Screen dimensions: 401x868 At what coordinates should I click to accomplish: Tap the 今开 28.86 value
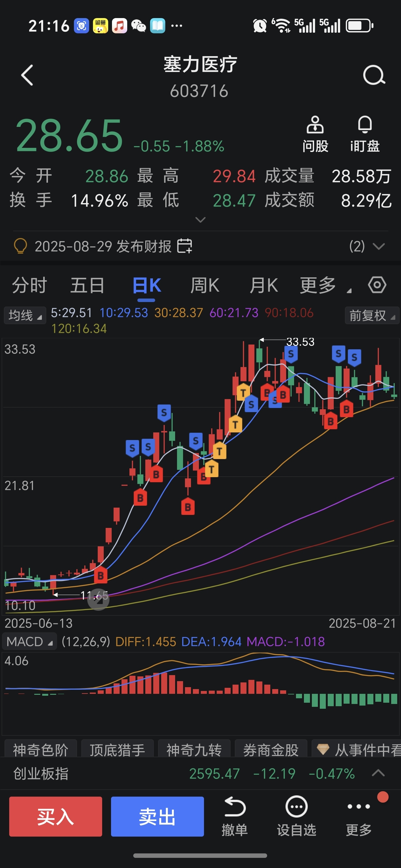coord(107,176)
